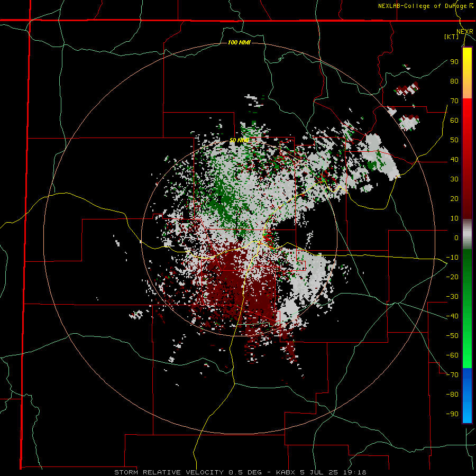Screen dimensions: 476x476
Task: Click the 70 value on the velocity scale
Action: pyautogui.click(x=454, y=101)
